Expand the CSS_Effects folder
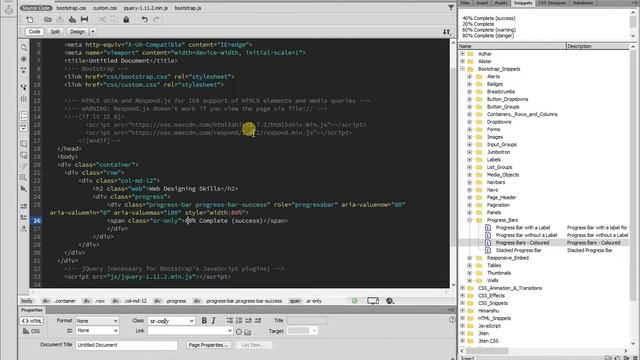This screenshot has width=640, height=360. click(x=462, y=296)
